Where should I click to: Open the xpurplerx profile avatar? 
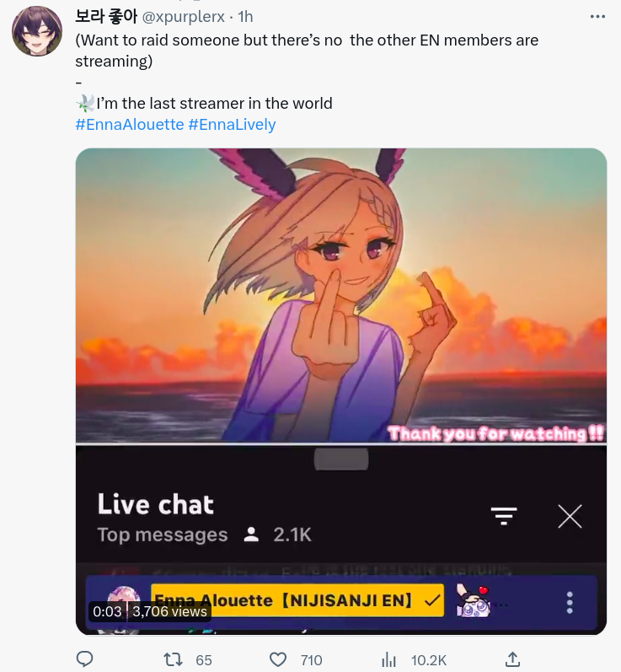37,31
